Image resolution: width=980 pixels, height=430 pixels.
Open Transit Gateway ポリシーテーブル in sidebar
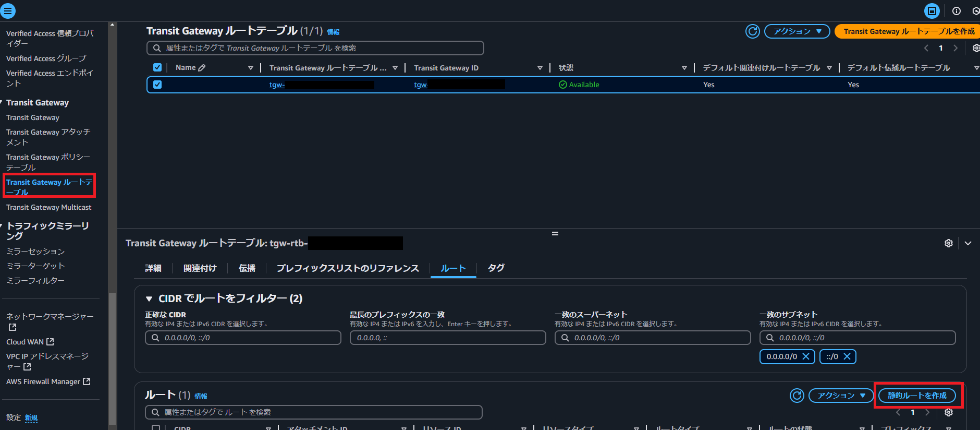[48, 162]
